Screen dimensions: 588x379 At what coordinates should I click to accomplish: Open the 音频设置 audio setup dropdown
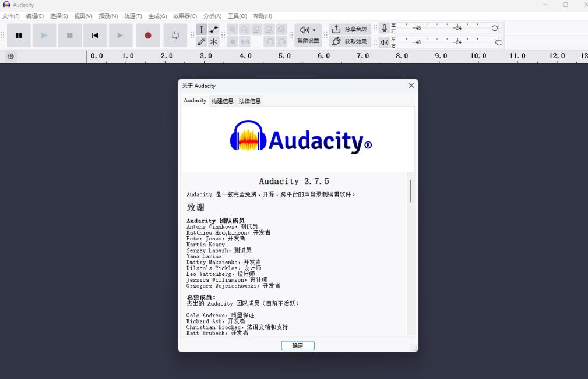click(308, 35)
